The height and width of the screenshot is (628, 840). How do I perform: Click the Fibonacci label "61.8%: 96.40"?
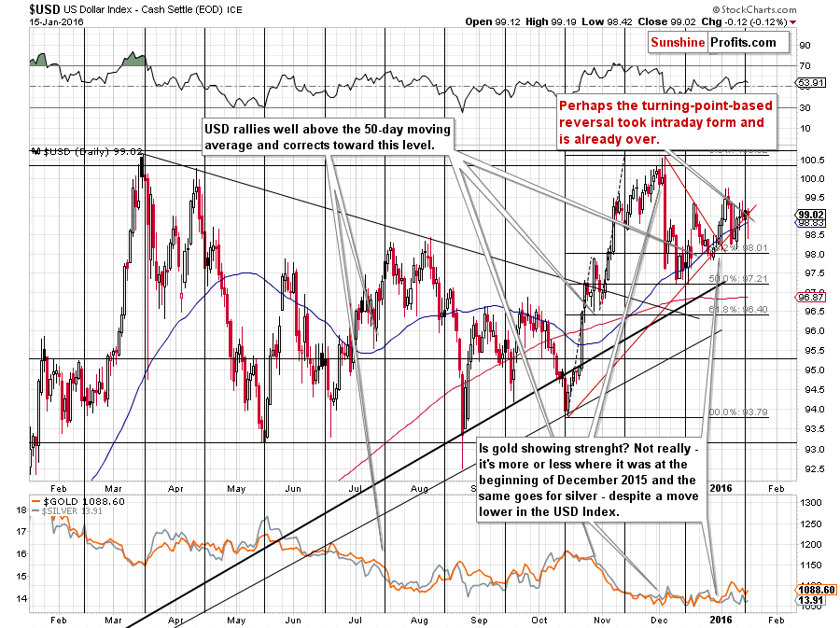point(738,310)
